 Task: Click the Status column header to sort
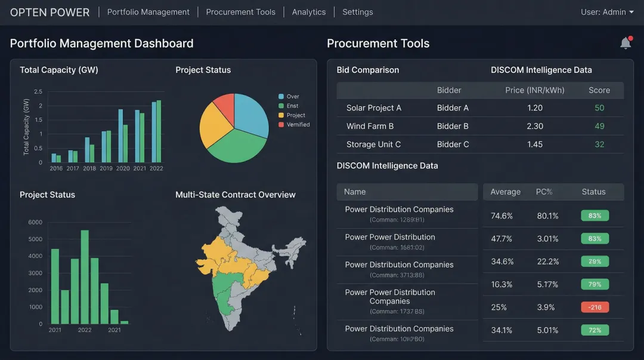pos(592,192)
